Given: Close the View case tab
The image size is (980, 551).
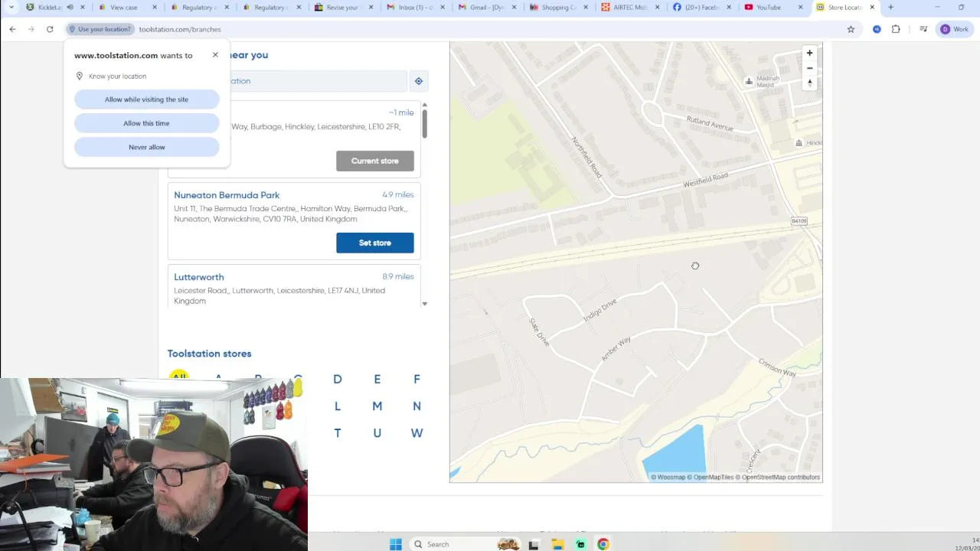Looking at the screenshot, I should [x=154, y=7].
